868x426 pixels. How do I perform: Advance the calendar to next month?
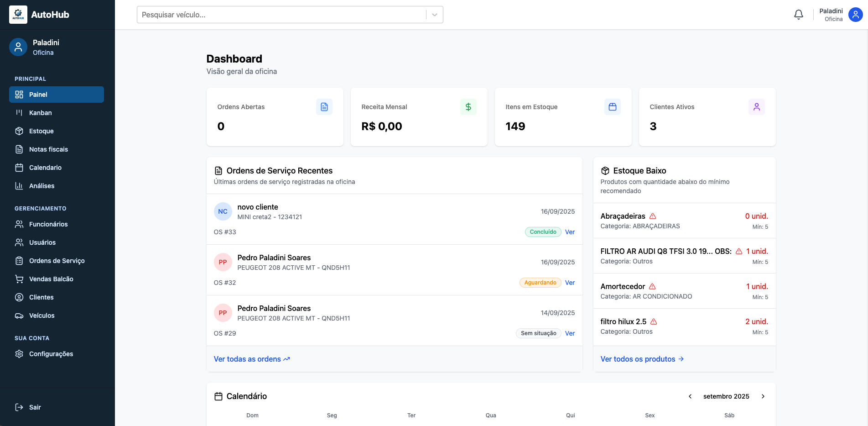coord(763,396)
